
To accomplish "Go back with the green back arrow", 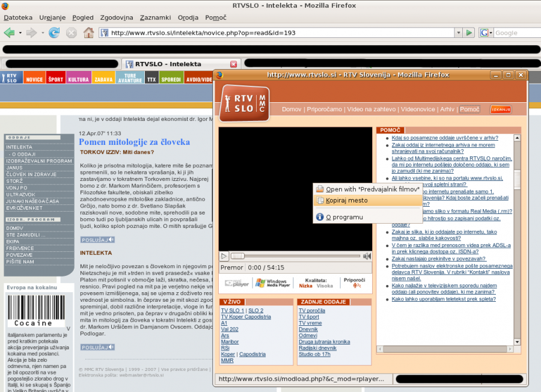I will (x=9, y=33).
